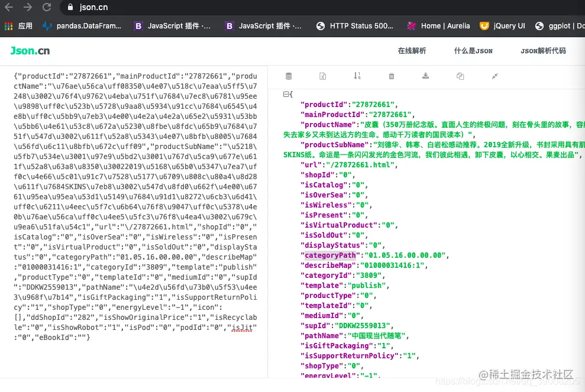Click the sort keys icon

[x=357, y=76]
